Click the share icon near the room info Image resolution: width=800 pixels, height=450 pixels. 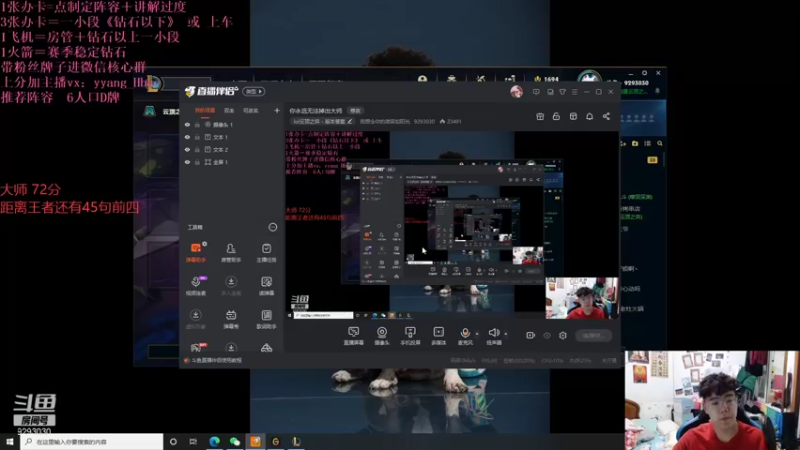tap(606, 116)
